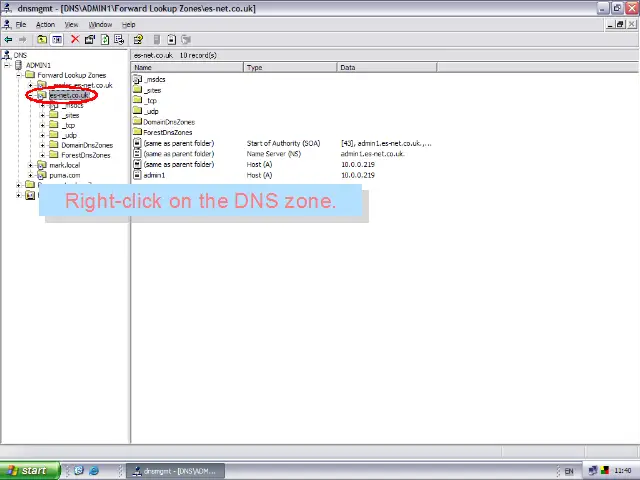Image resolution: width=640 pixels, height=480 pixels.
Task: Collapse the ADMIN1 server node
Action: [x=9, y=65]
